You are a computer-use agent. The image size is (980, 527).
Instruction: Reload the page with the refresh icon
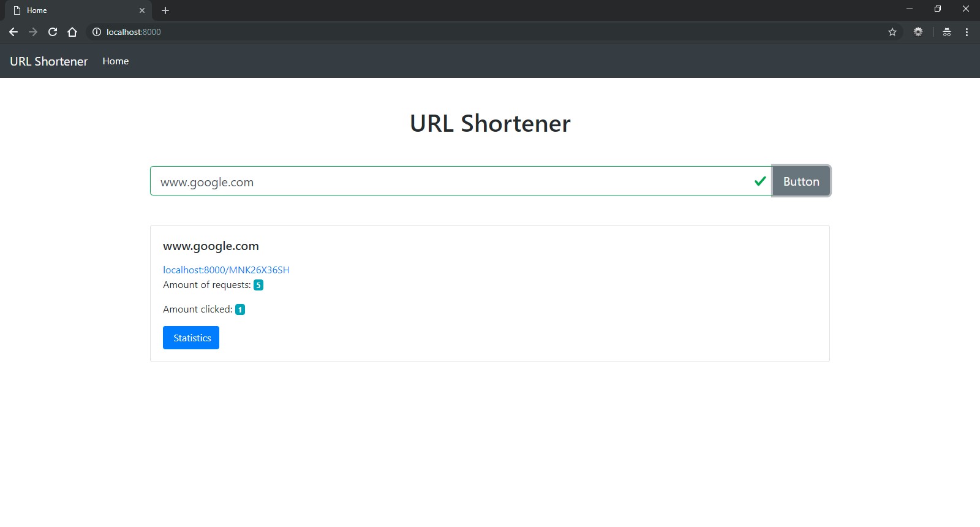point(53,32)
